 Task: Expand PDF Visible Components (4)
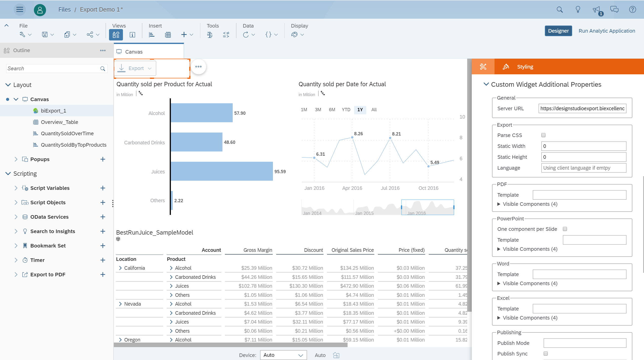(527, 204)
